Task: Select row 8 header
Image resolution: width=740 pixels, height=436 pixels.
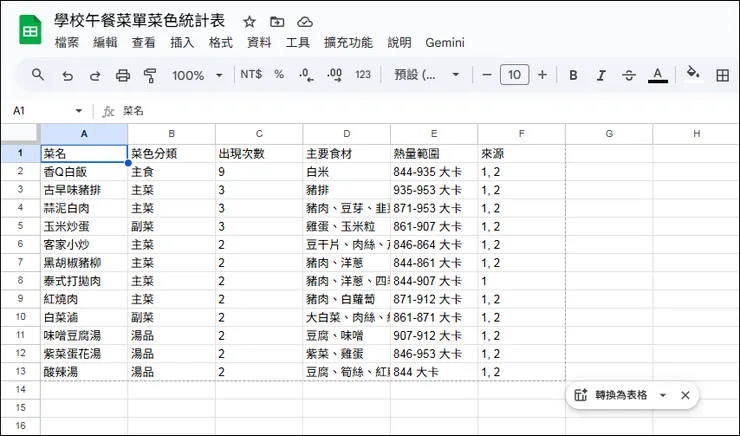Action: click(20, 280)
